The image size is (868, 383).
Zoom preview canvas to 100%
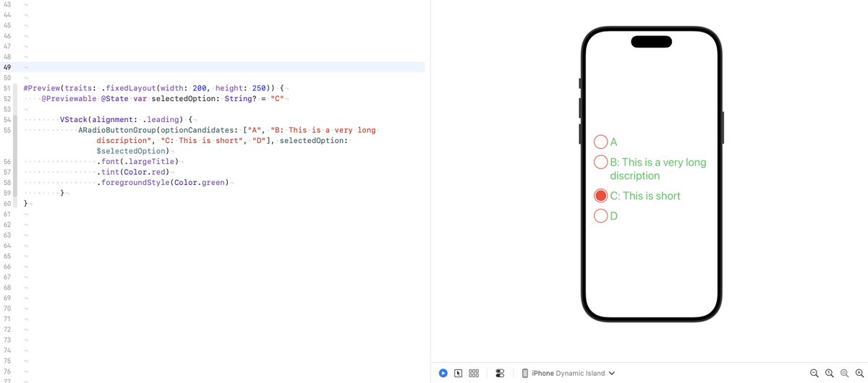coord(829,373)
